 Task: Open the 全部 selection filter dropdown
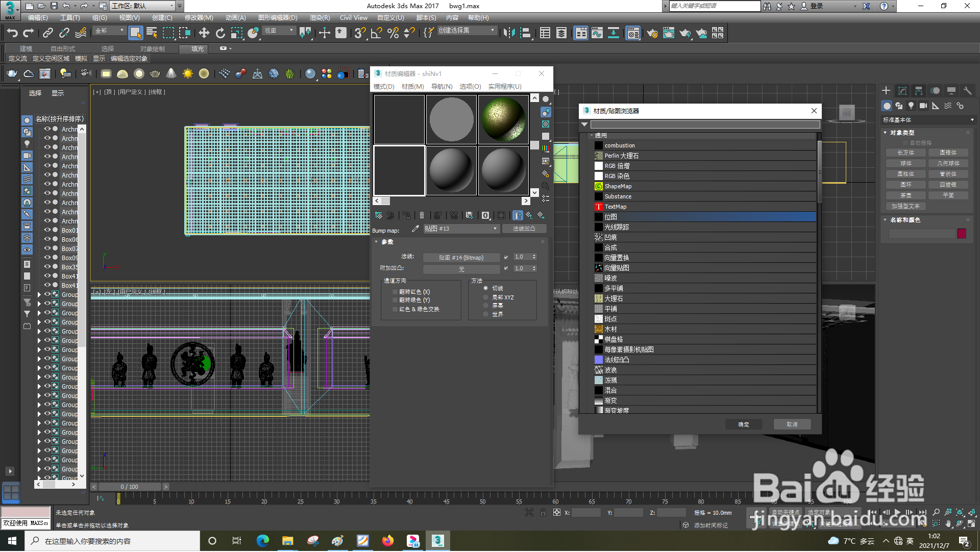[x=109, y=31]
